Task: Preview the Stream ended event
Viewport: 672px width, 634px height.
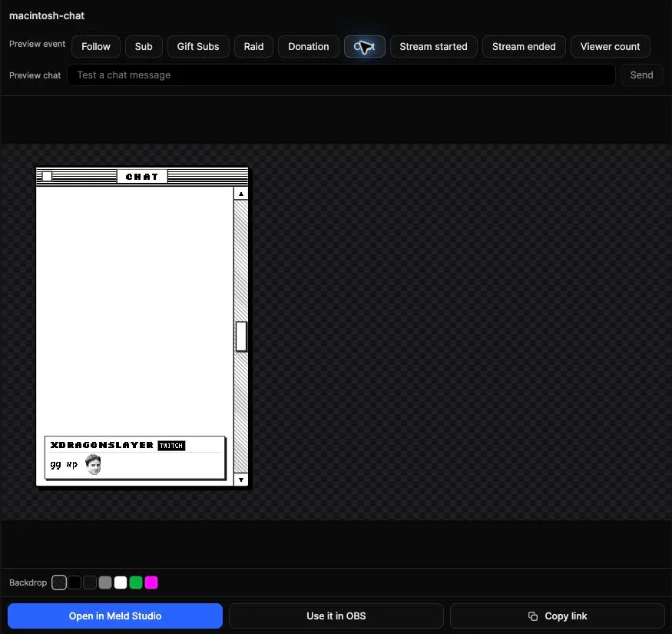Action: [524, 46]
